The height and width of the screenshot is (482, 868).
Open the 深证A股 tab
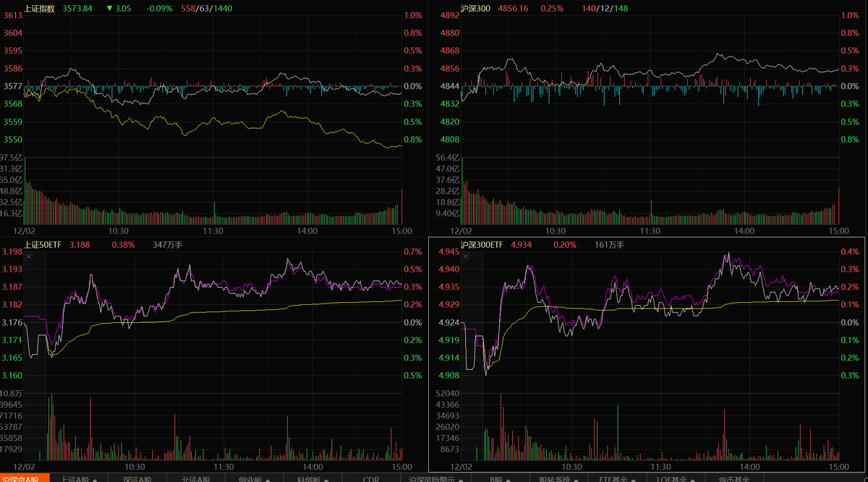137,478
